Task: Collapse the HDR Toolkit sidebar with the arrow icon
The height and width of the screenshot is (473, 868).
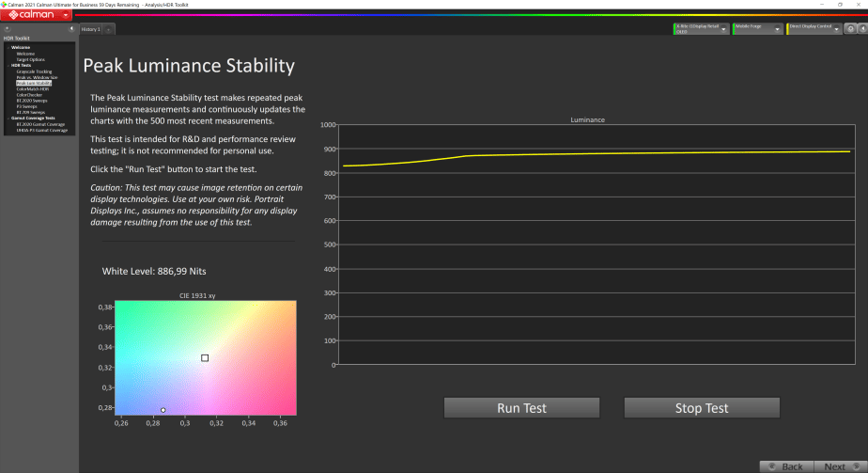Action: click(71, 29)
